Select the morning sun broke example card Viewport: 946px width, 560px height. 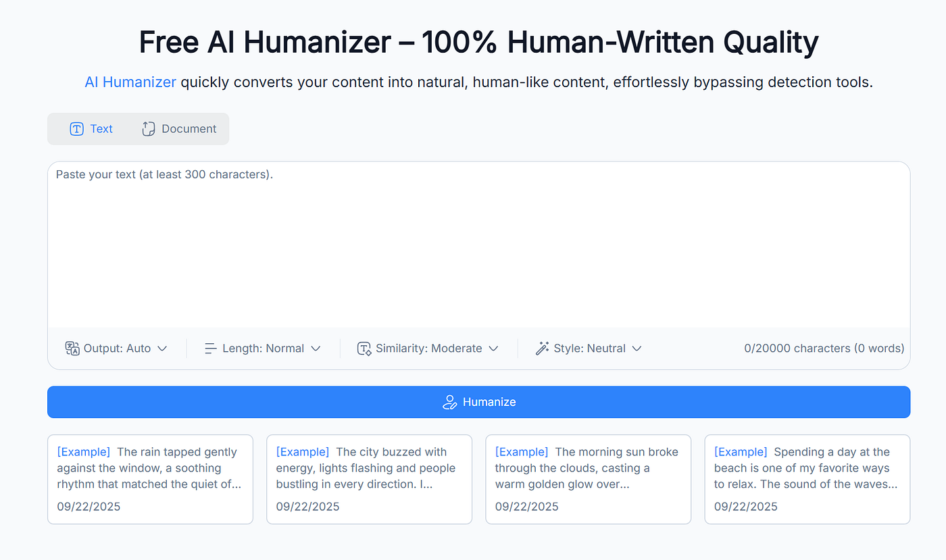pyautogui.click(x=588, y=479)
